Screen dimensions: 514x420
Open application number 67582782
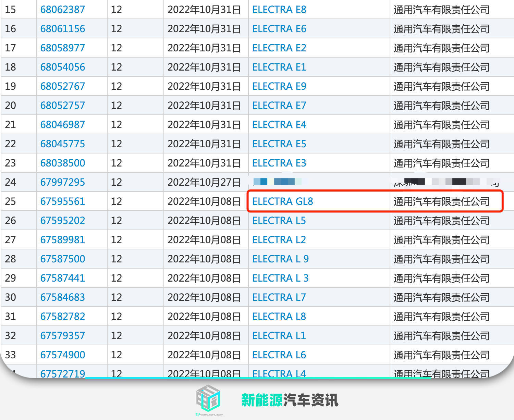pyautogui.click(x=62, y=317)
